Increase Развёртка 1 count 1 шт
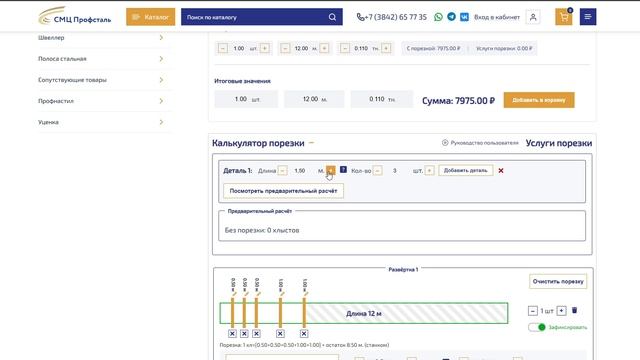Image resolution: width=640 pixels, height=360 pixels. 562,311
